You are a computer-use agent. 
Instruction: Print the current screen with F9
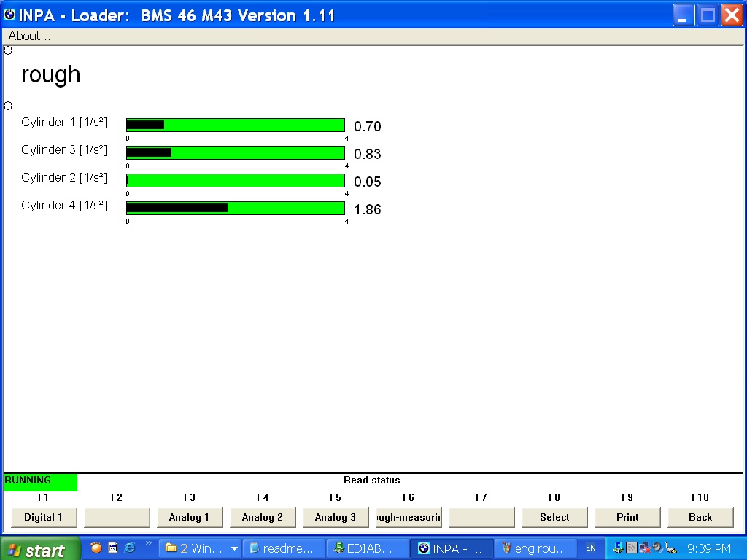(x=627, y=517)
